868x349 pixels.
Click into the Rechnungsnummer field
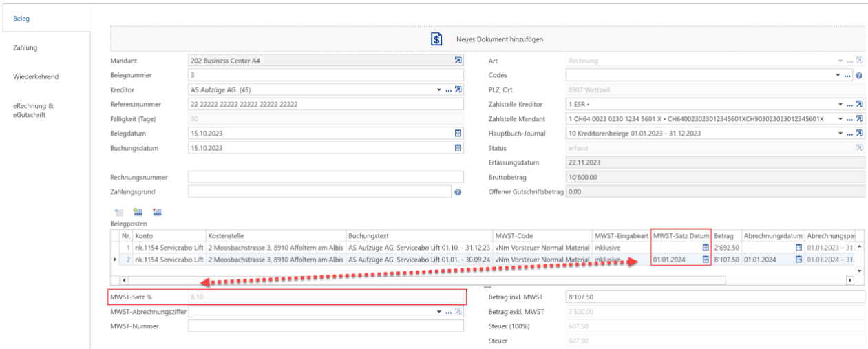(326, 177)
